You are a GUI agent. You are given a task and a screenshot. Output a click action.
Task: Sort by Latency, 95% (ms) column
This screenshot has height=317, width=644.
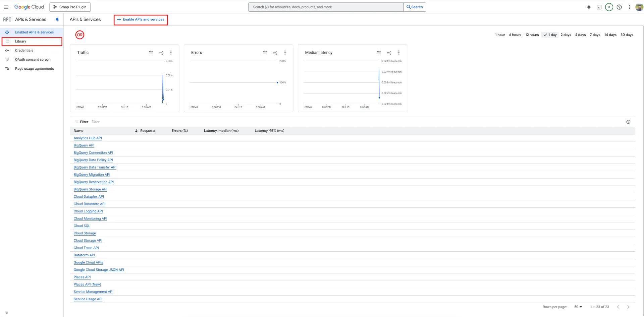[269, 131]
